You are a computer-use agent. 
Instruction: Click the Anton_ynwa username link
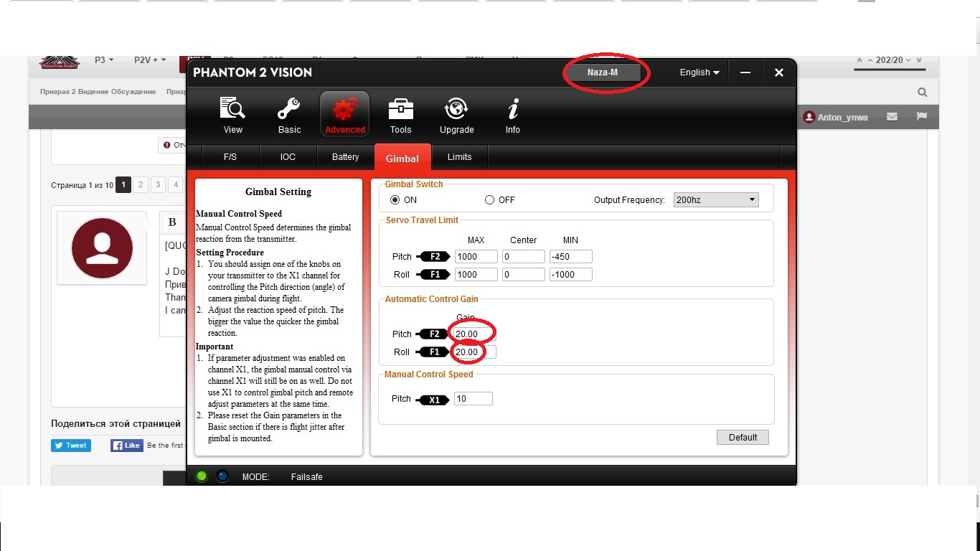842,117
